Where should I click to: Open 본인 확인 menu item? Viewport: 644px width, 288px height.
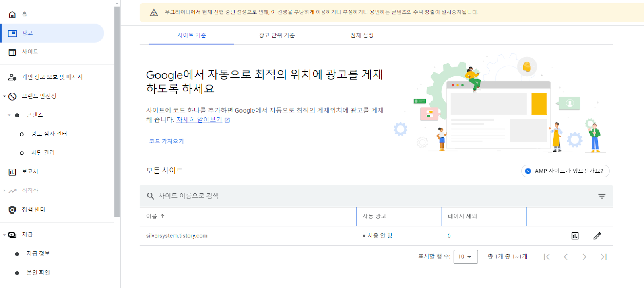[38, 273]
